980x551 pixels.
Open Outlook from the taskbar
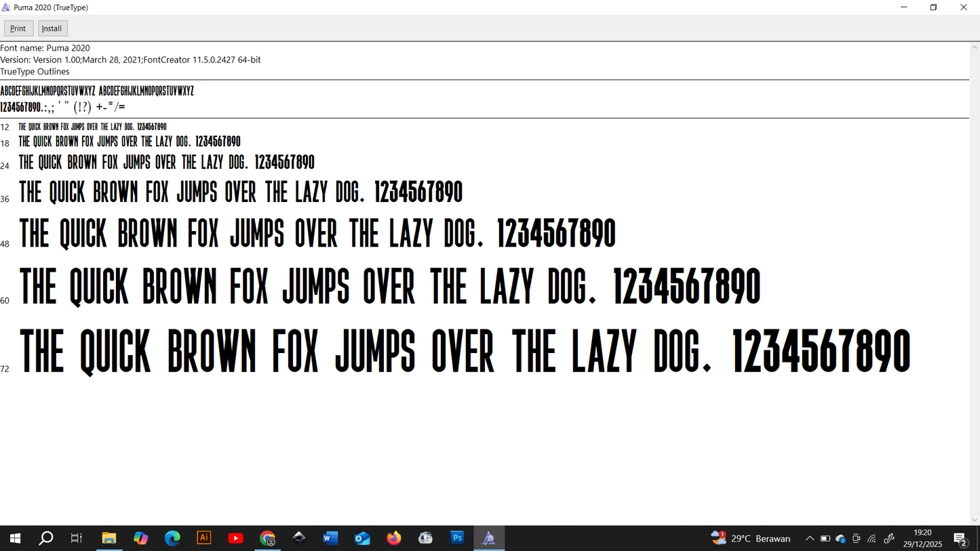[x=362, y=538]
